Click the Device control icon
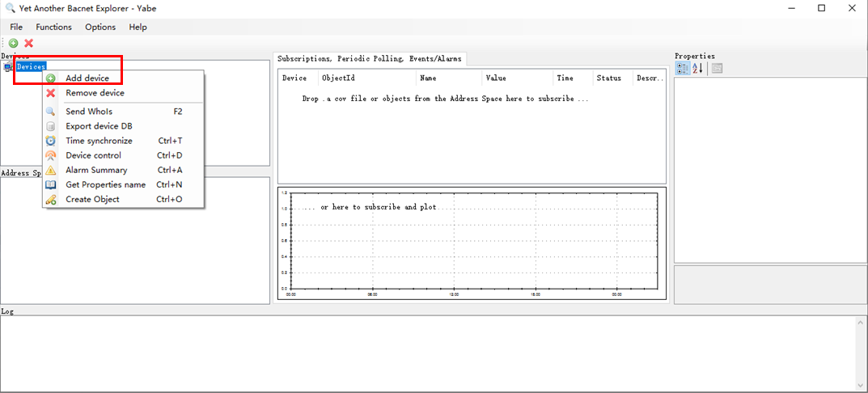The width and height of the screenshot is (868, 393). point(51,155)
